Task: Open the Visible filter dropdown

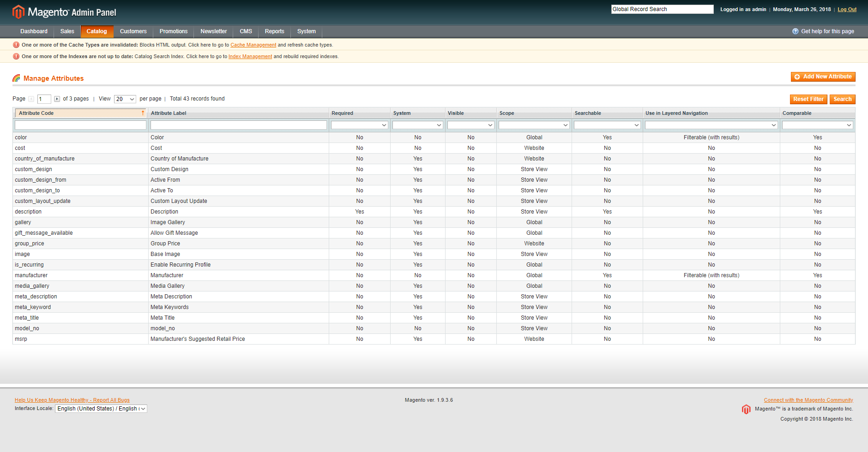Action: 470,125
